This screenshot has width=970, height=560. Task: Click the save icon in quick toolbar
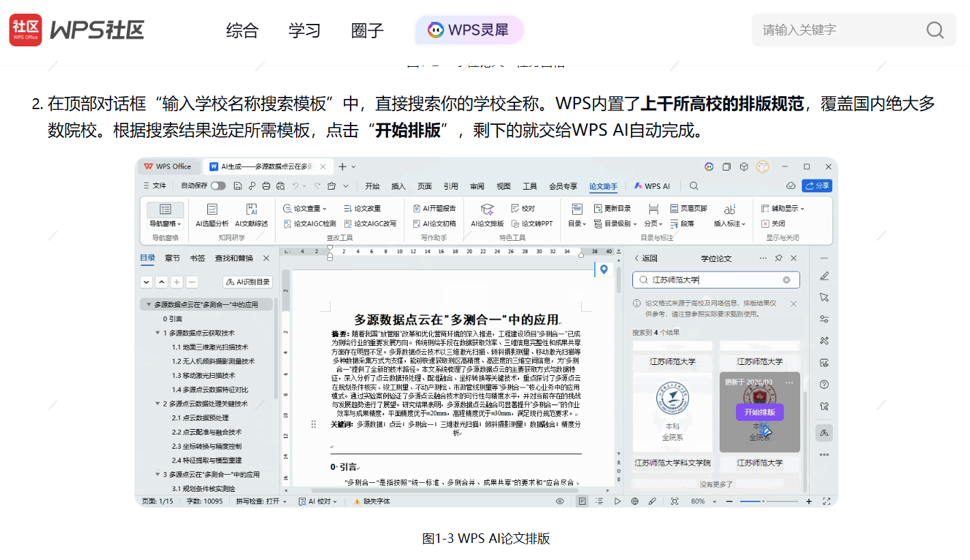tap(237, 186)
